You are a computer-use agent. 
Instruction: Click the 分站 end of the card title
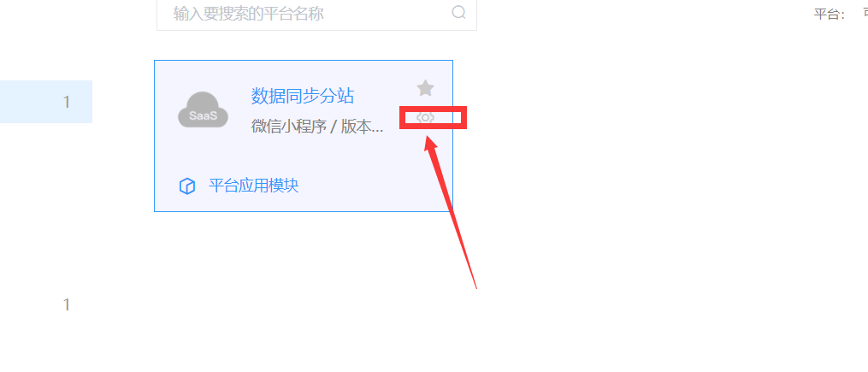[337, 96]
